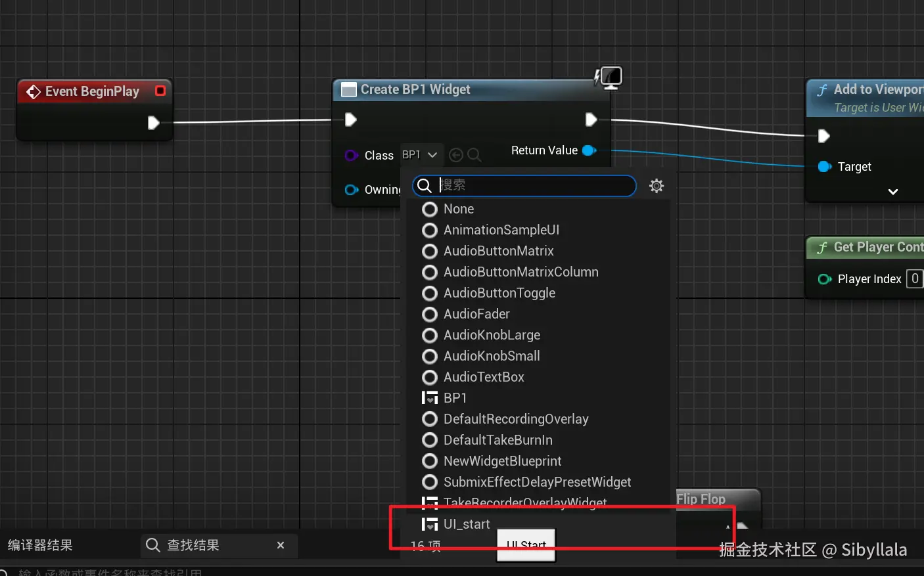Click the browse-to-asset magnifier icon beside Class
The image size is (924, 576).
(474, 155)
